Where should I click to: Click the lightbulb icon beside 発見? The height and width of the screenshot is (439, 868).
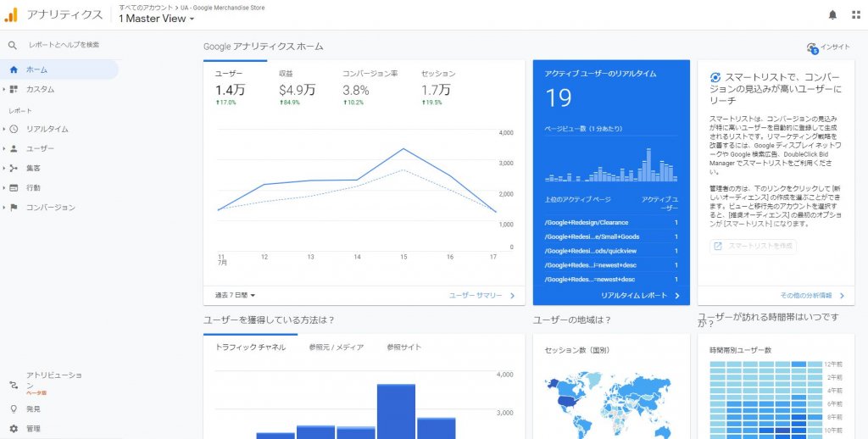(x=14, y=409)
